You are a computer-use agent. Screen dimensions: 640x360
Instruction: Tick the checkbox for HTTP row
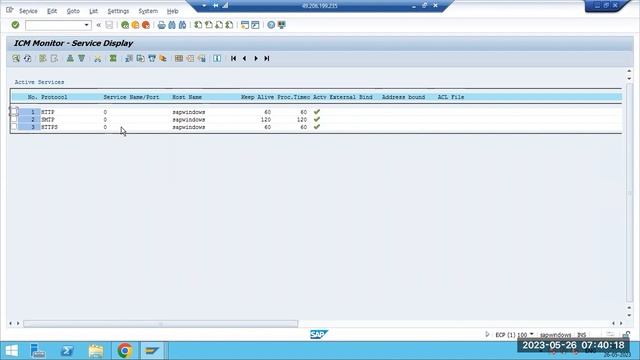click(x=14, y=111)
